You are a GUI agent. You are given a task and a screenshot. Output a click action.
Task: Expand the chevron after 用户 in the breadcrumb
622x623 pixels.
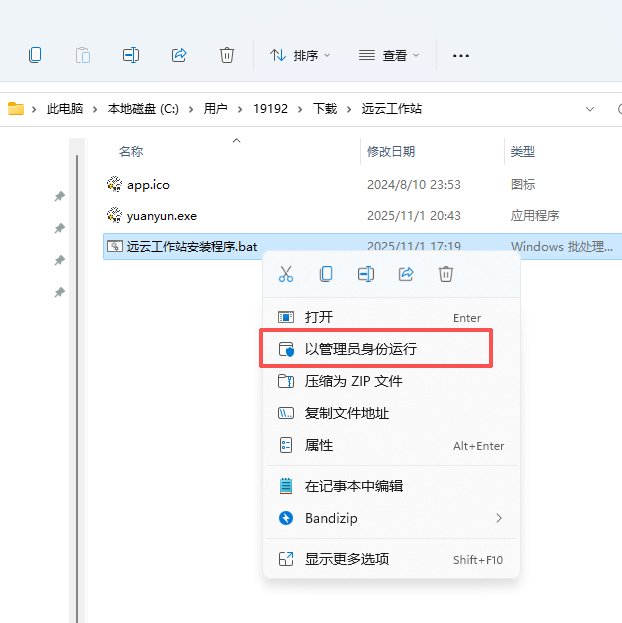pyautogui.click(x=240, y=109)
